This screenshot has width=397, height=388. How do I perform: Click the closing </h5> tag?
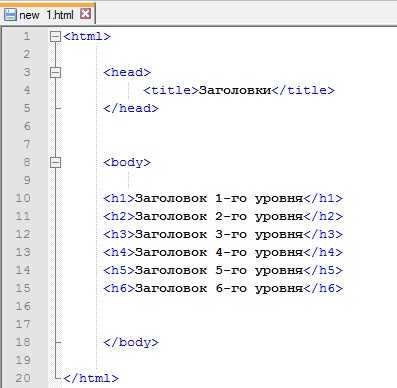point(323,271)
